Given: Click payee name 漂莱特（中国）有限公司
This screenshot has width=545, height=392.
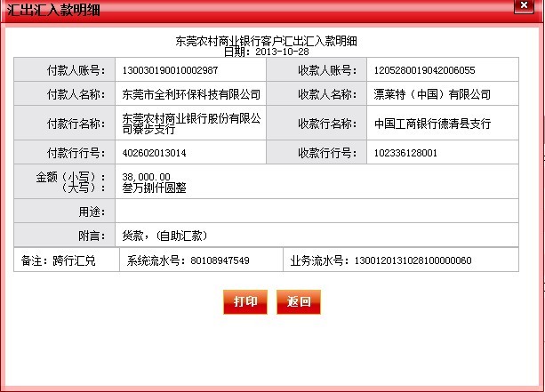Looking at the screenshot, I should pos(432,94).
